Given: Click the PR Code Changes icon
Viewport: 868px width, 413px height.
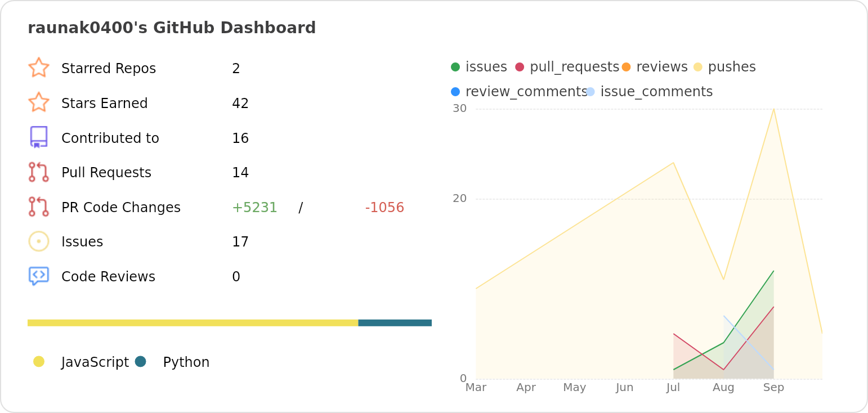Looking at the screenshot, I should [39, 207].
